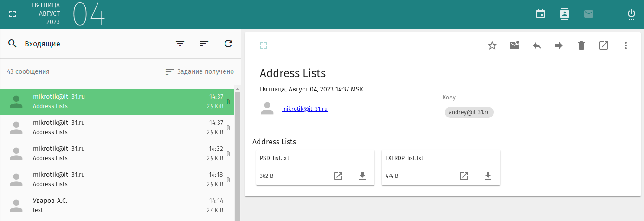644x221 pixels.
Task: Download the PSD-list.txt attachment
Action: pos(362,175)
